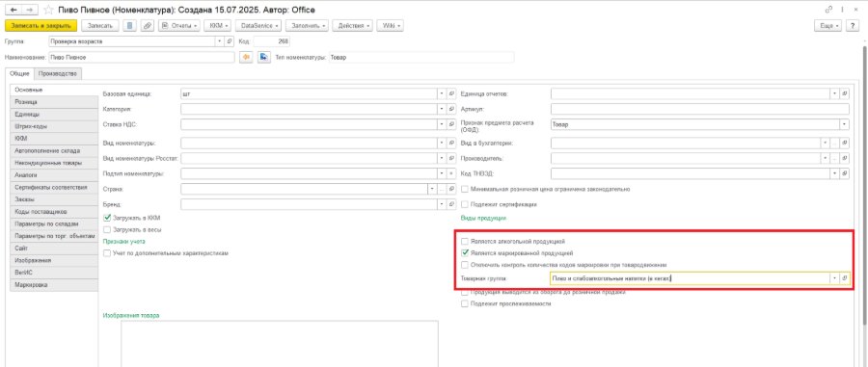Click Записать и закрыть button
This screenshot has width=868, height=367.
[x=41, y=25]
